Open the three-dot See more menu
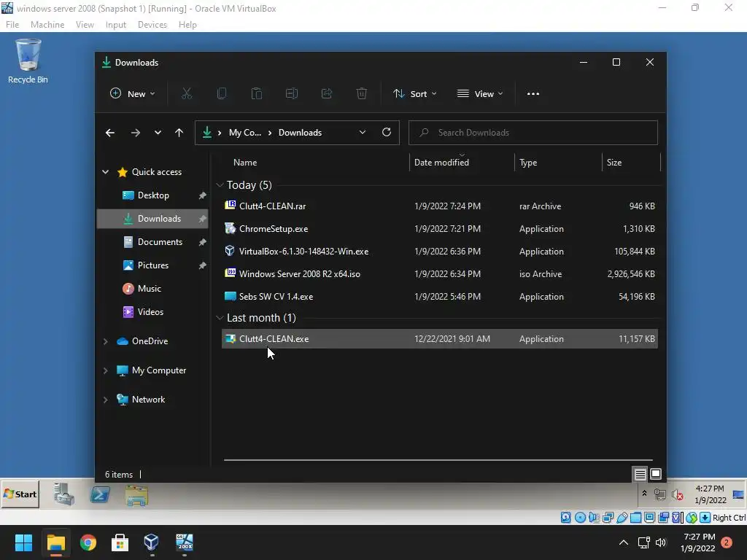This screenshot has width=747, height=560. pos(533,94)
